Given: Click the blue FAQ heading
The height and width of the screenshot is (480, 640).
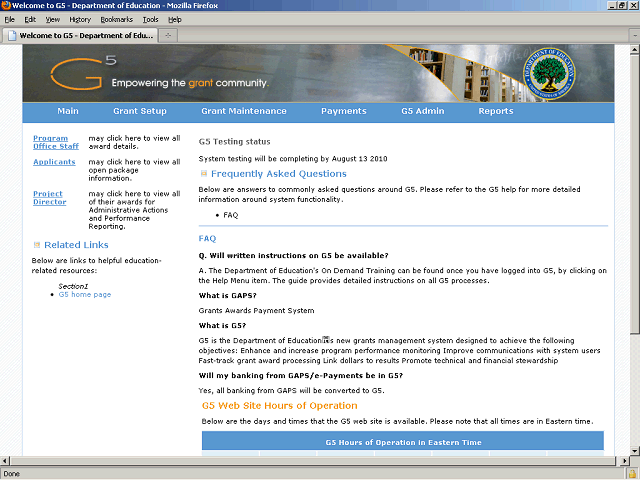Looking at the screenshot, I should [207, 238].
